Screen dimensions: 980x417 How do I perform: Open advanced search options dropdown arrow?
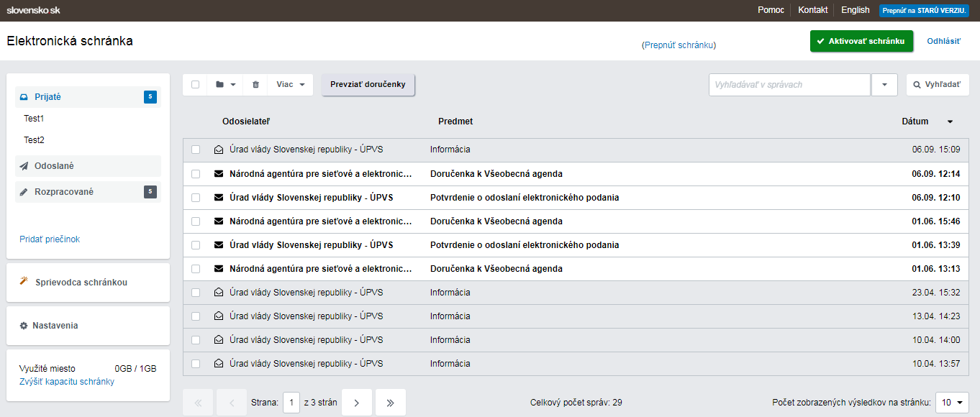(x=884, y=85)
